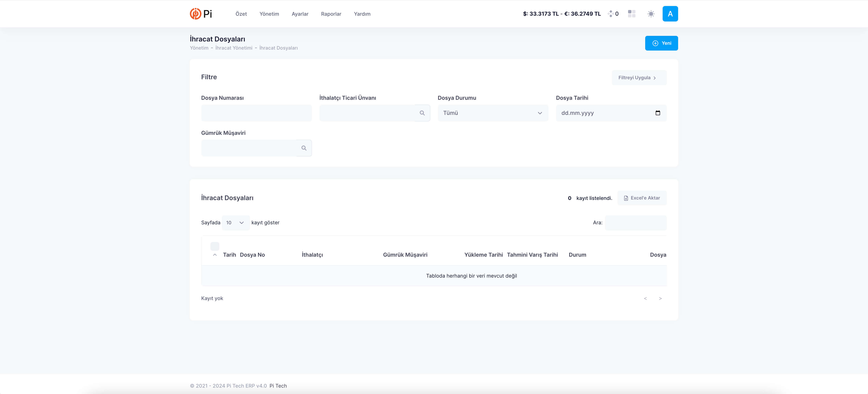Click the Yeni button
This screenshot has height=394, width=868.
pos(661,43)
